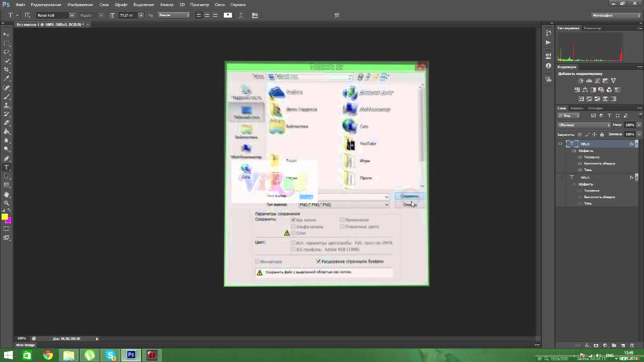The height and width of the screenshot is (362, 644).
Task: Open the font size 77,17 pt dropdown
Action: click(x=140, y=16)
